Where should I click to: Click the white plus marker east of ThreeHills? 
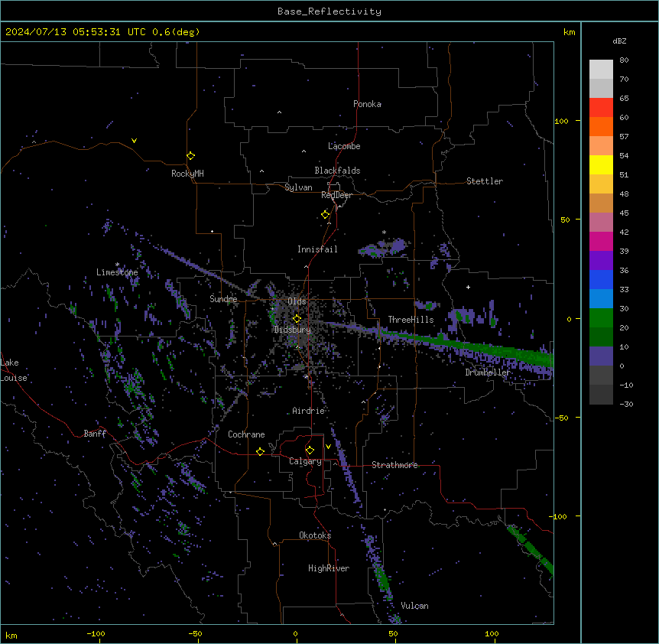click(x=468, y=287)
